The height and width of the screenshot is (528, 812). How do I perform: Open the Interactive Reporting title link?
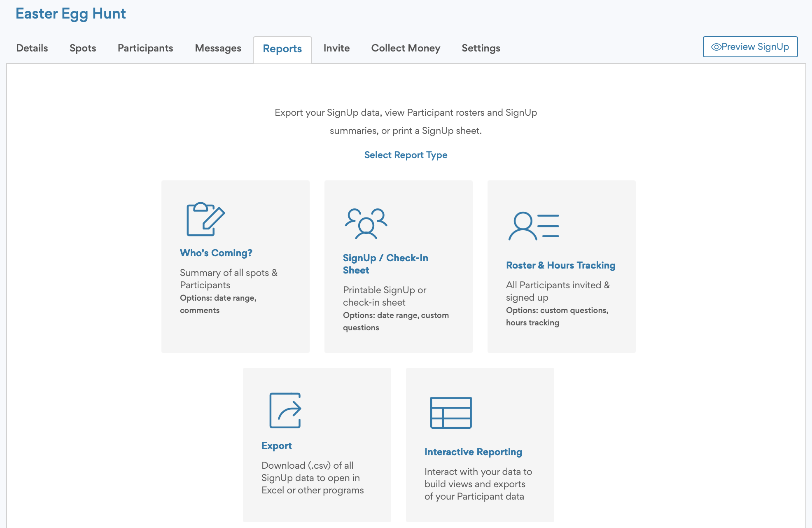[473, 452]
